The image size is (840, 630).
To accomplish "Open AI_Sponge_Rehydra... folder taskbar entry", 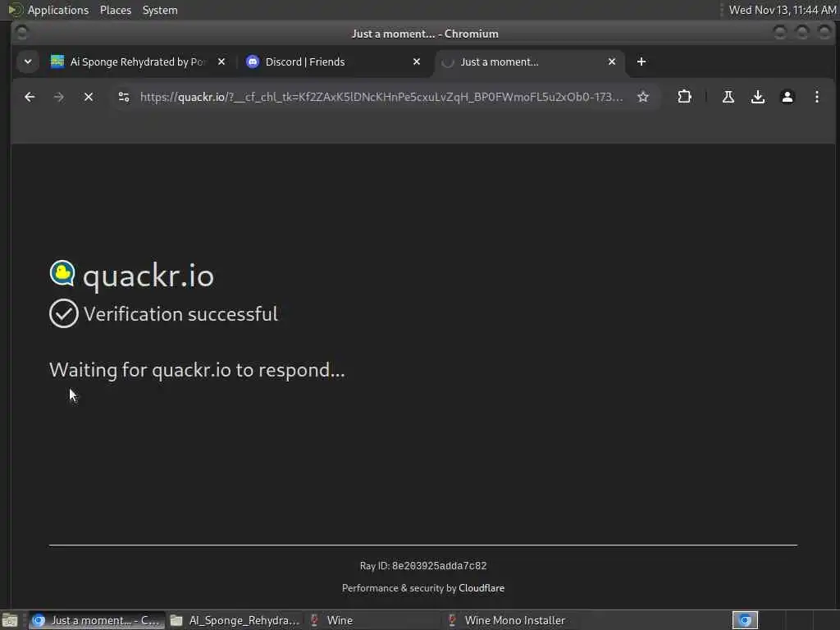I will (234, 620).
